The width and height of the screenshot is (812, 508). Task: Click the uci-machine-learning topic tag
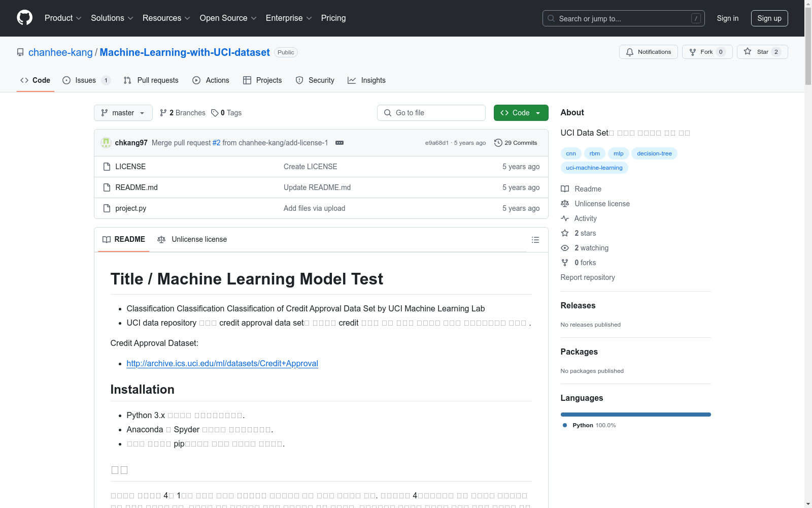pyautogui.click(x=594, y=168)
